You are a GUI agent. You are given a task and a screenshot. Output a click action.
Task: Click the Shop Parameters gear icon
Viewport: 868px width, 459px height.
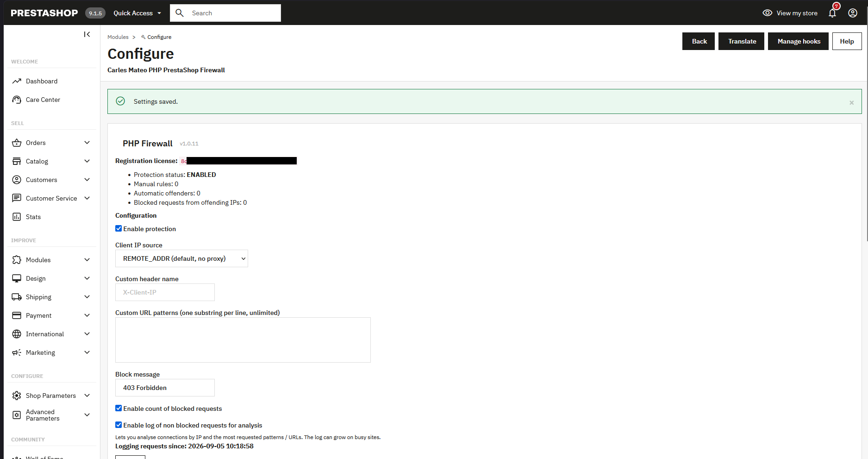pyautogui.click(x=17, y=396)
